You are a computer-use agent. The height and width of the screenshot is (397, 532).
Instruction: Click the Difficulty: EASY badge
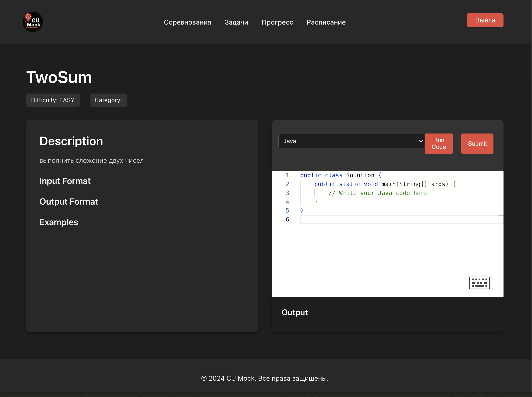pyautogui.click(x=53, y=100)
